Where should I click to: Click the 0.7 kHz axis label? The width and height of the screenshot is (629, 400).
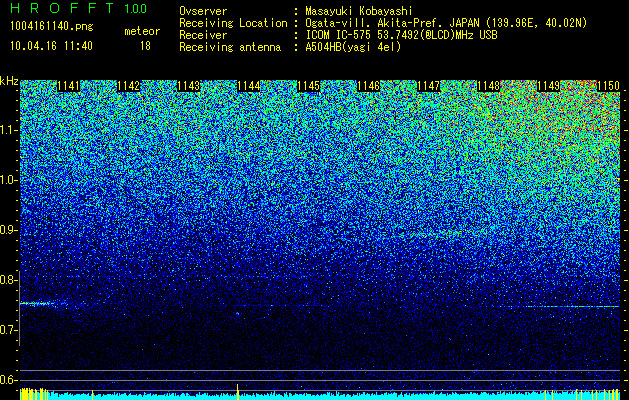[x=9, y=330]
